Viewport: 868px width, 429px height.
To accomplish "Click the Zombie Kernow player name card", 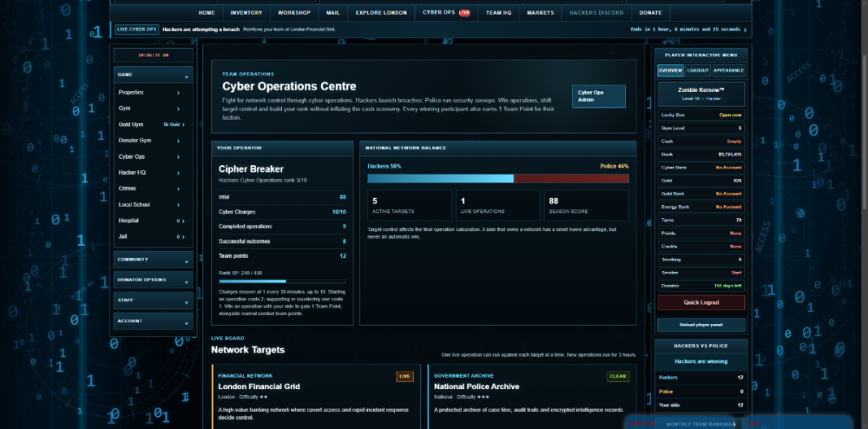I will 701,94.
